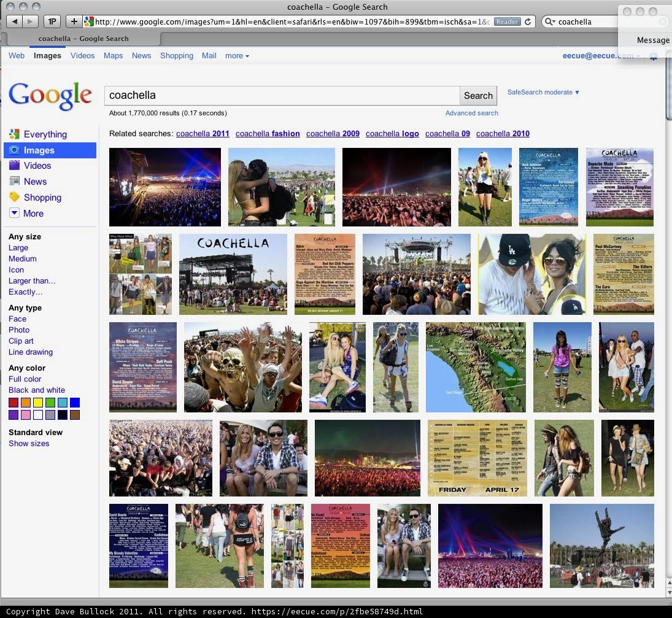Open the eecue@eecue.com account menu
Viewport: 672px width, 618px height.
tap(601, 56)
